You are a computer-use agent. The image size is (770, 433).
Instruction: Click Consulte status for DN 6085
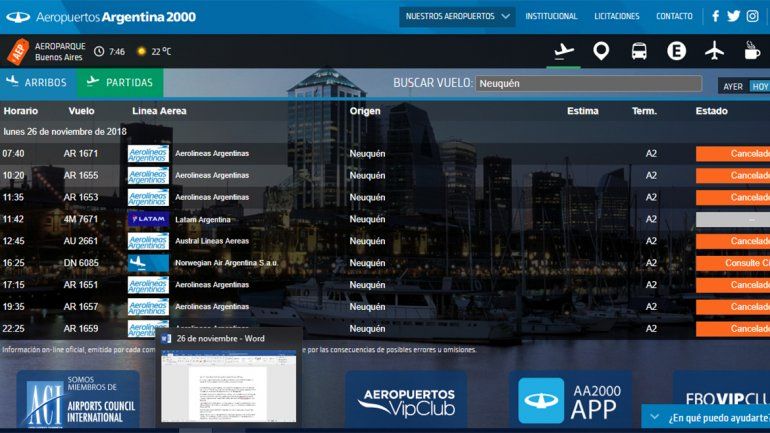733,263
